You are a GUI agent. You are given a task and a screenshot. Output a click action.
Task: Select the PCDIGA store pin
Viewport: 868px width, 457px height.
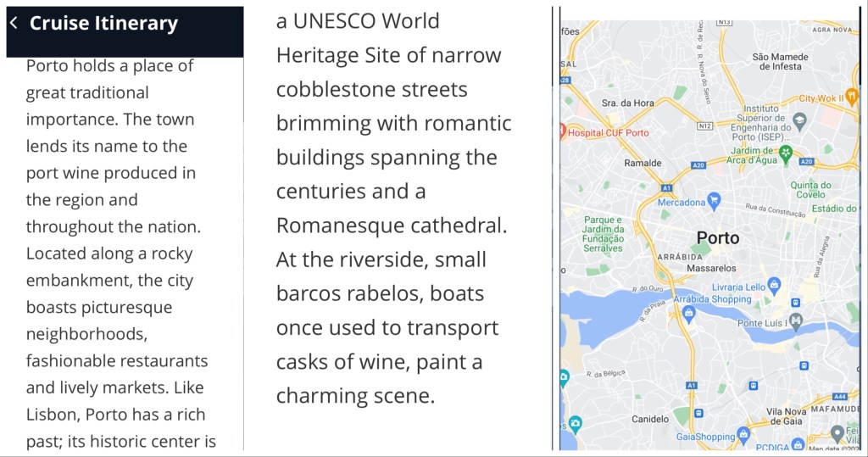point(798,446)
